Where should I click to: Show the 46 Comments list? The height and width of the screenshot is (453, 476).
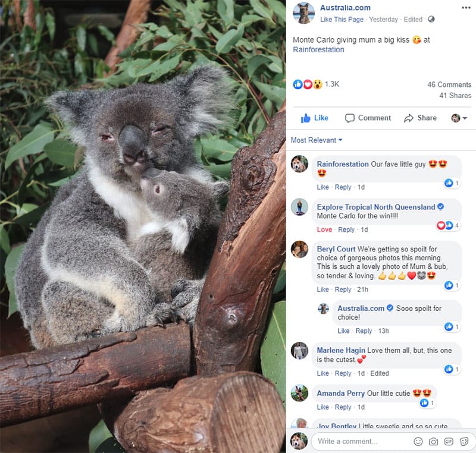click(449, 84)
